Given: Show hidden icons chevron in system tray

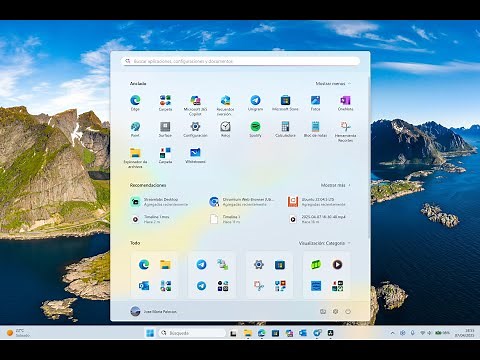Looking at the screenshot, I should coord(392,333).
